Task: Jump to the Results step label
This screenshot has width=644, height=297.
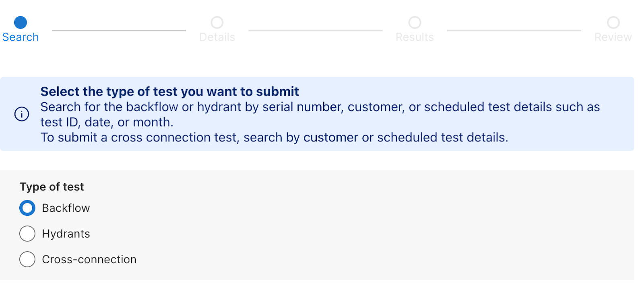Action: tap(415, 37)
